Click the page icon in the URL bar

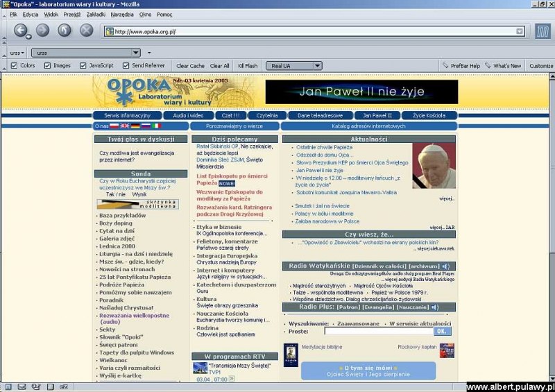[110, 31]
